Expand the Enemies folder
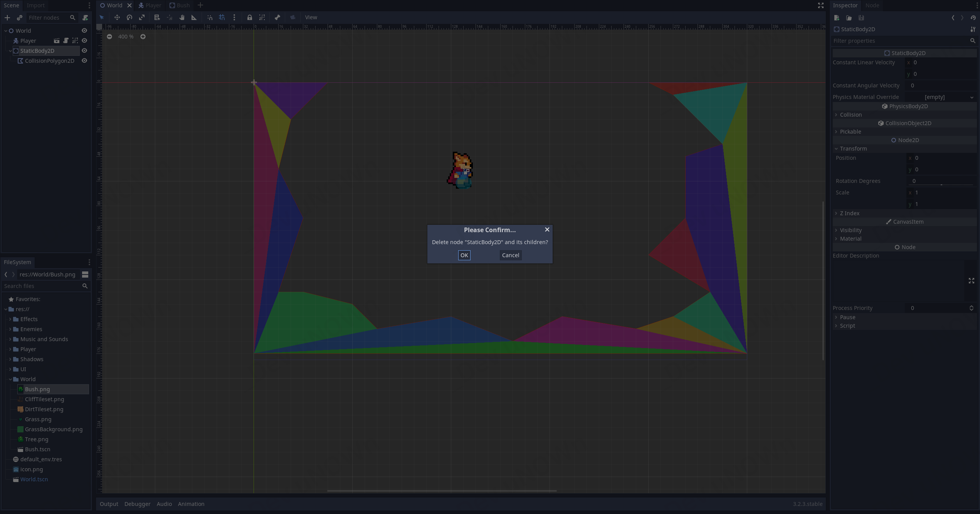This screenshot has width=980, height=514. point(10,329)
